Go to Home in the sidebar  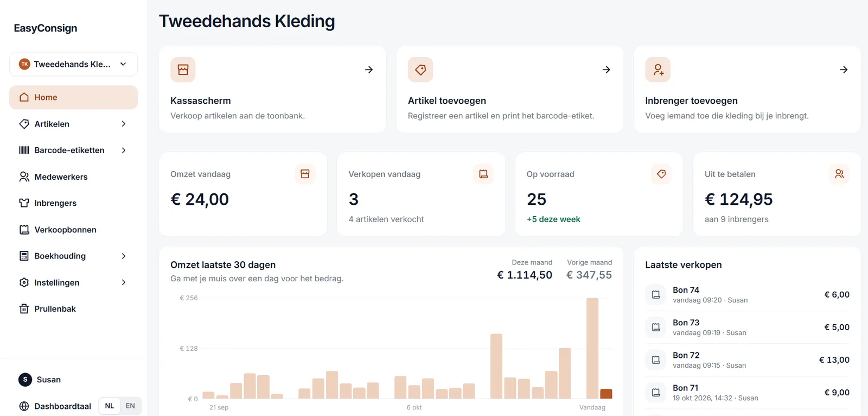coord(73,97)
